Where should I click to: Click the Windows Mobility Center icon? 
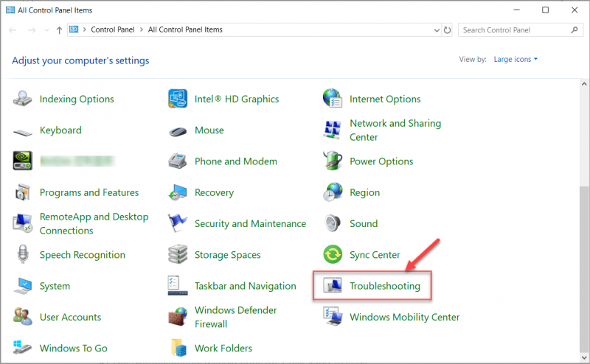click(x=333, y=316)
